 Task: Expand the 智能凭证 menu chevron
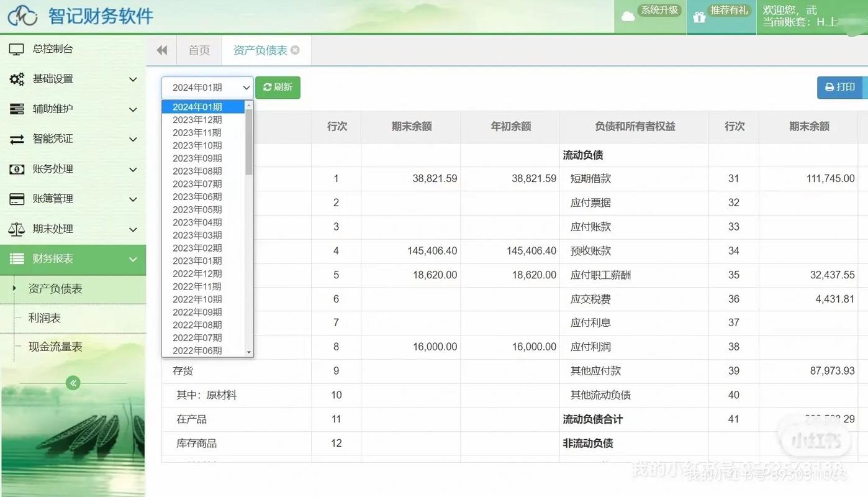(133, 139)
